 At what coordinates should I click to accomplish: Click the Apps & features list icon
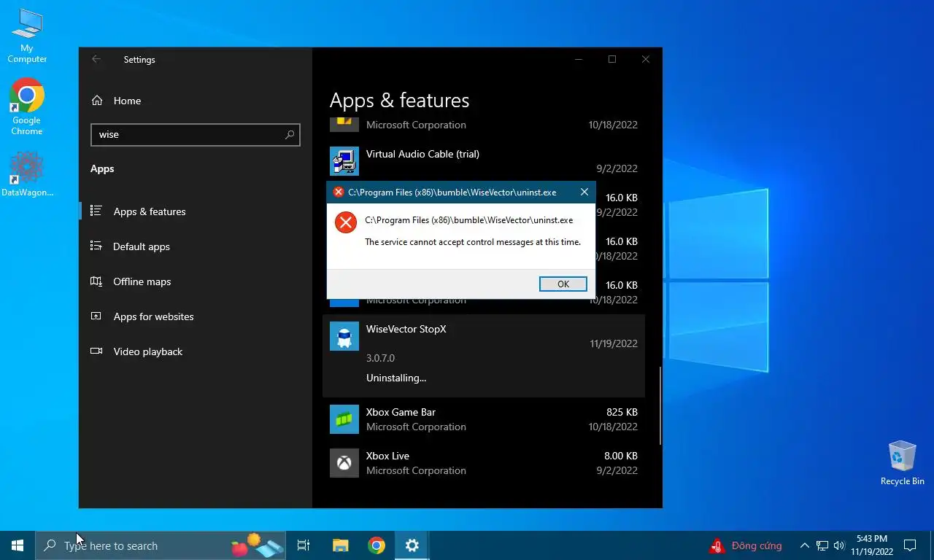pos(96,211)
